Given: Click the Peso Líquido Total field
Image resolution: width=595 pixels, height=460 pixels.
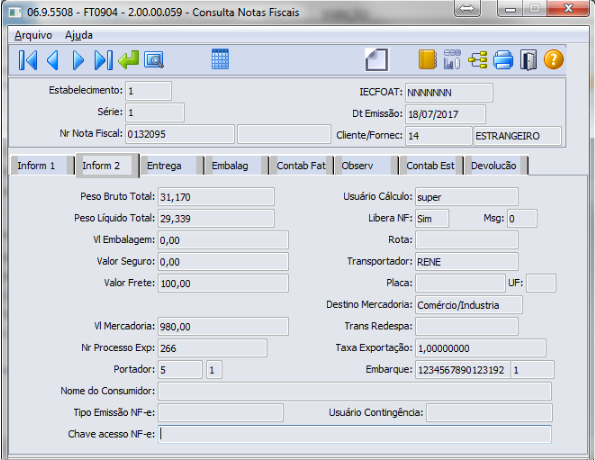Looking at the screenshot, I should pyautogui.click(x=216, y=219).
